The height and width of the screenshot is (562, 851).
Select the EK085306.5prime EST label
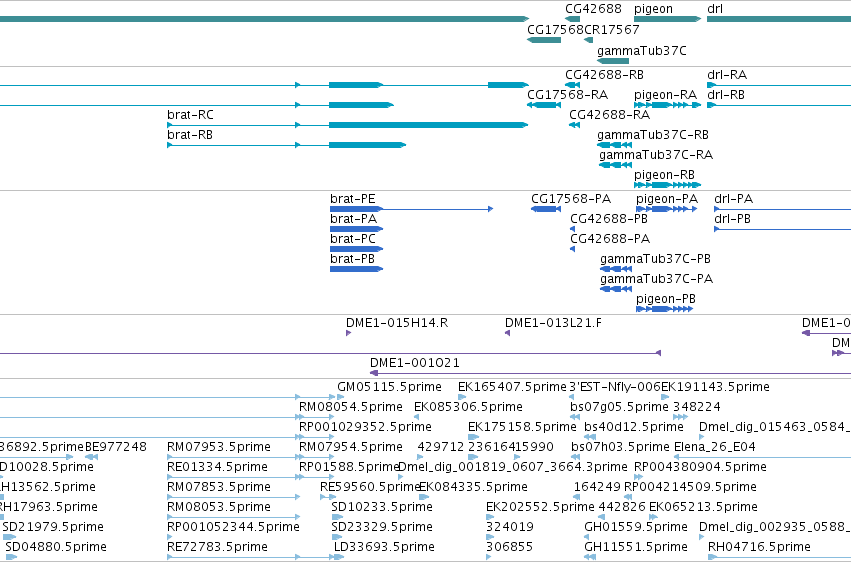click(468, 407)
